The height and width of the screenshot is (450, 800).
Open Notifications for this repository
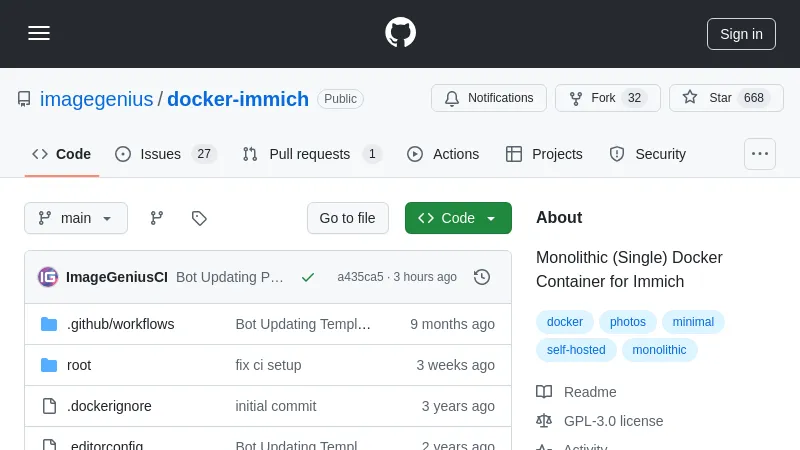click(x=489, y=98)
